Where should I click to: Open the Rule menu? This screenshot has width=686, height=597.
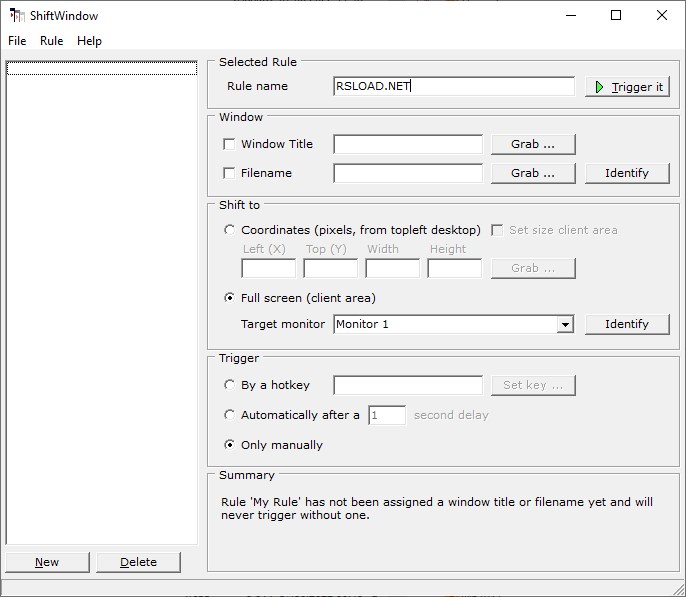[52, 41]
